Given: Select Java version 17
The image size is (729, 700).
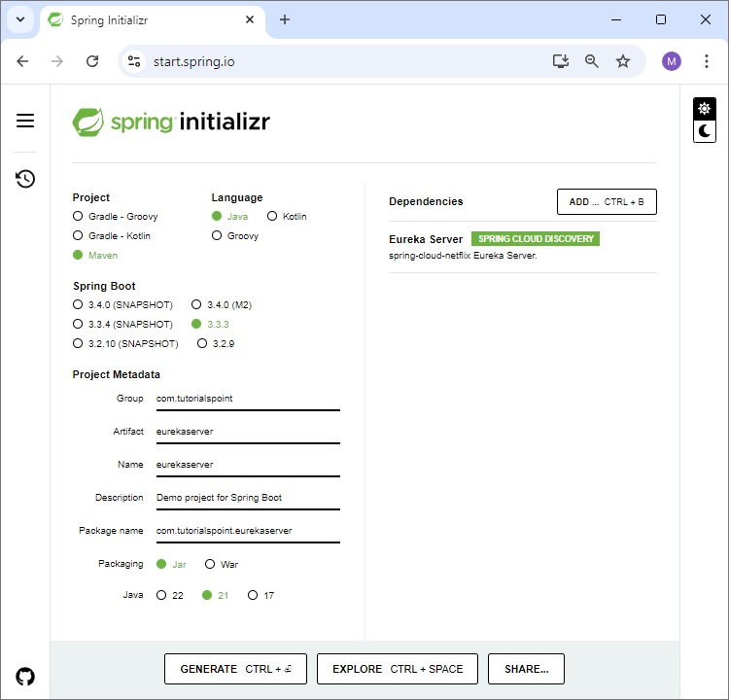Looking at the screenshot, I should 260,595.
